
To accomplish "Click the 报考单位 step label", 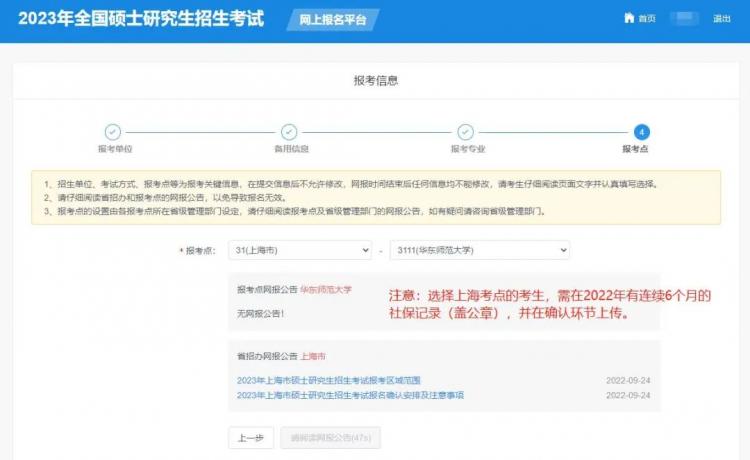I will 115,149.
